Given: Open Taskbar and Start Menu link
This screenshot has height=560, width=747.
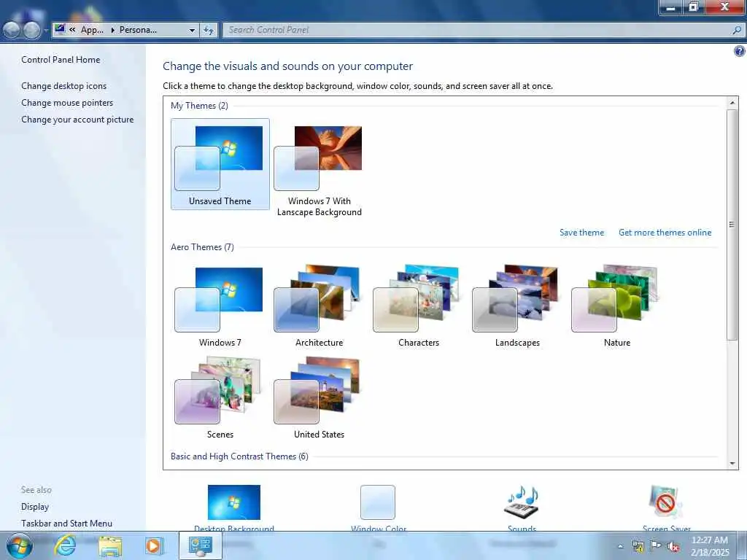Looking at the screenshot, I should point(66,524).
